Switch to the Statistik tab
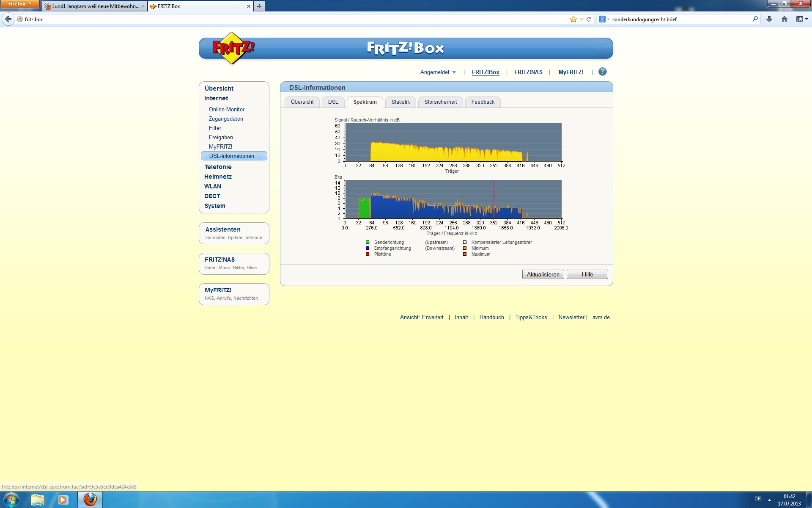Screen dimensions: 812x508 coord(400,102)
